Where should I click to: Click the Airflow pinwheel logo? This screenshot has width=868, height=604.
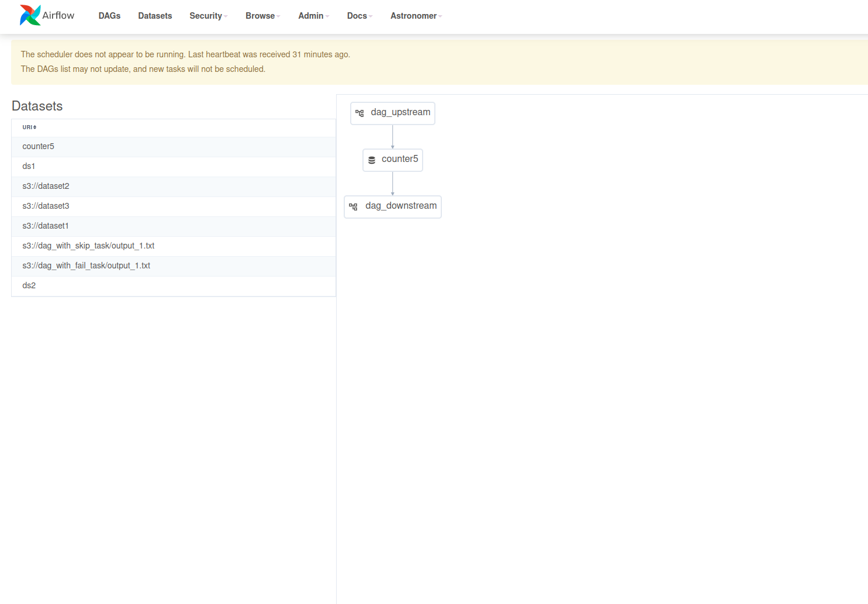click(30, 15)
